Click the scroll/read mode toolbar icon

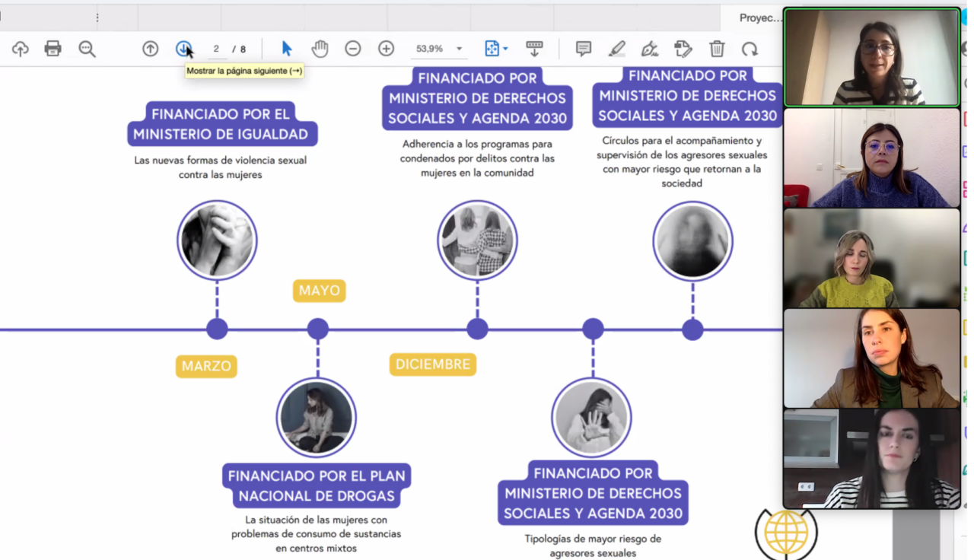pos(534,49)
